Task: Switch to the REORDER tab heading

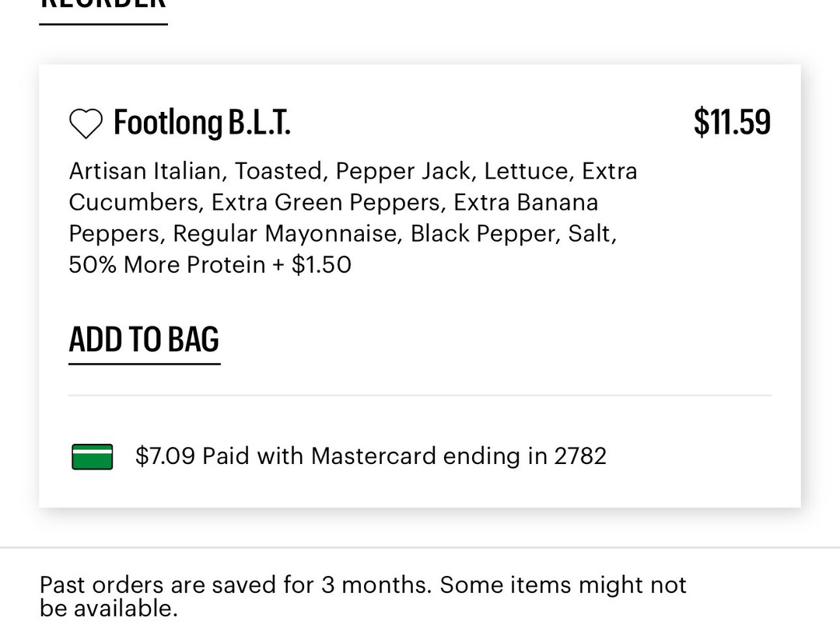Action: [103, 5]
